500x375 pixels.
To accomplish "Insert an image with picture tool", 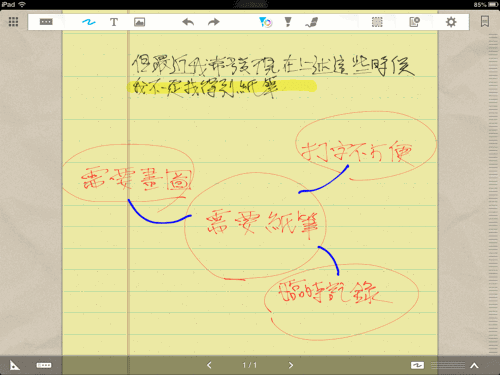I will [139, 22].
